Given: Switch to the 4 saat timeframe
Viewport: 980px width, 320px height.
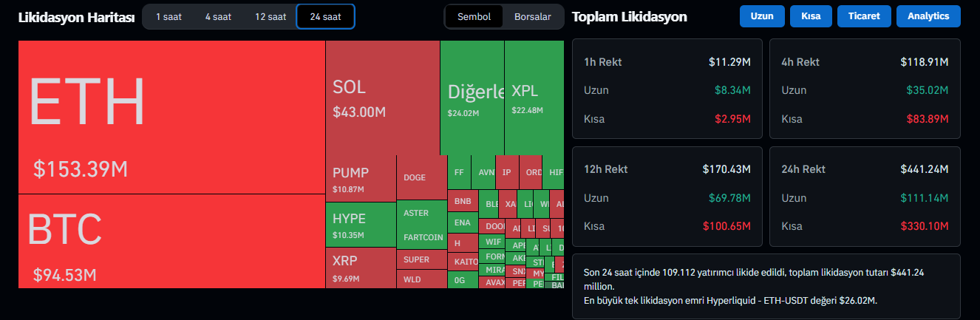Looking at the screenshot, I should click(218, 16).
